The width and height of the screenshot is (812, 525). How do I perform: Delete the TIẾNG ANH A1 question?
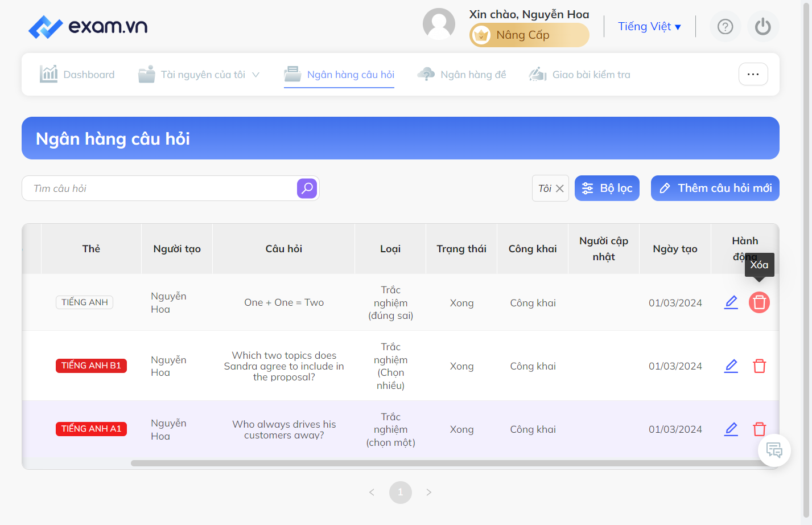(x=759, y=429)
